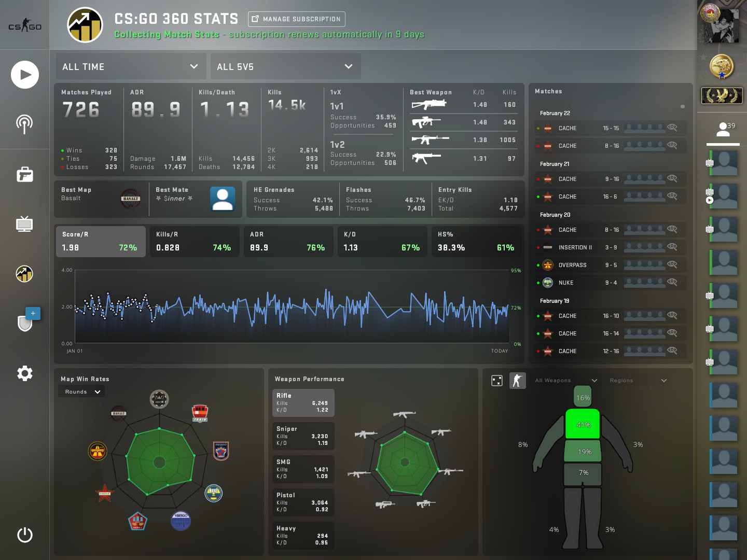Select the Sniper weapon performance card
Screen dimensions: 747x560
303,436
